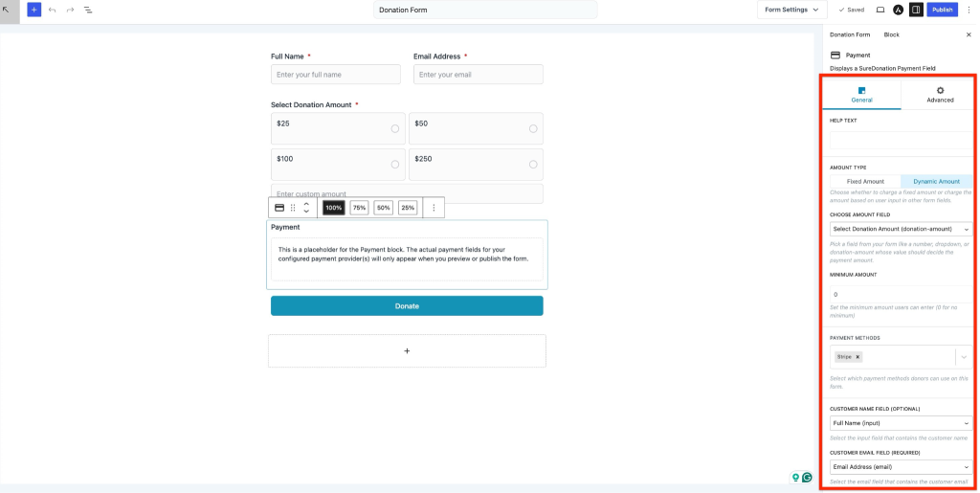Viewport: 980px width, 493px height.
Task: Click the Payment block heading label
Action: point(285,228)
